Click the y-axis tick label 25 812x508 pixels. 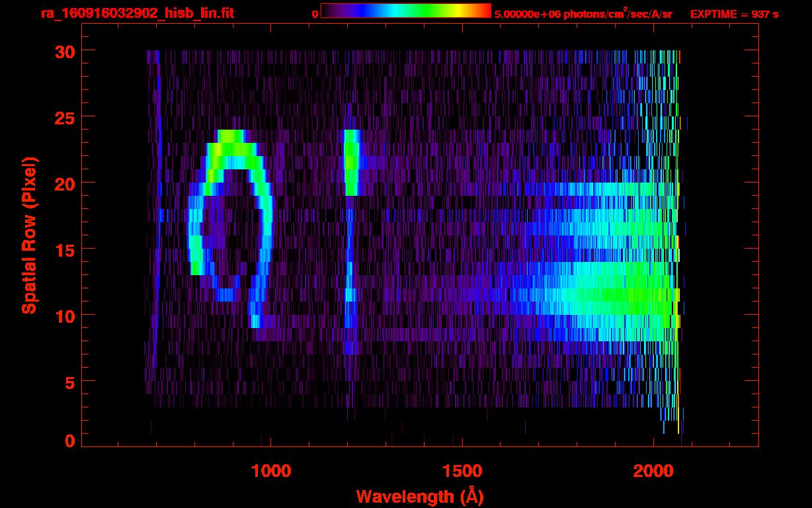click(x=63, y=117)
